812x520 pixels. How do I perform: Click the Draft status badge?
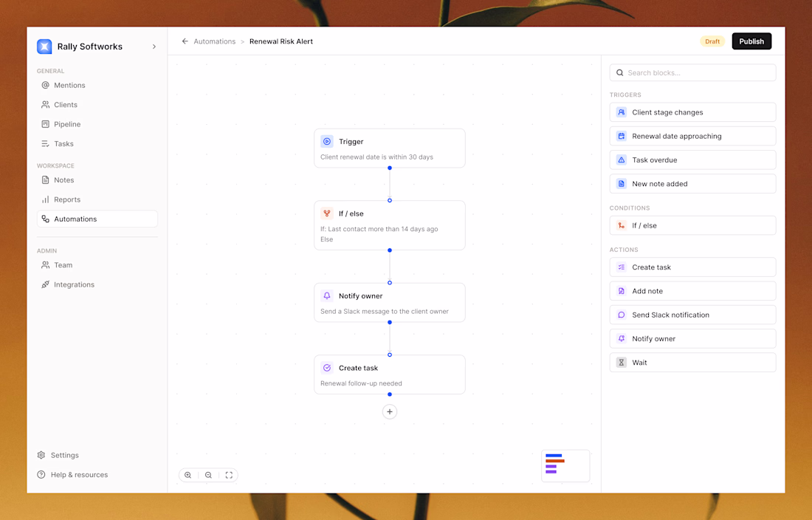(x=712, y=41)
